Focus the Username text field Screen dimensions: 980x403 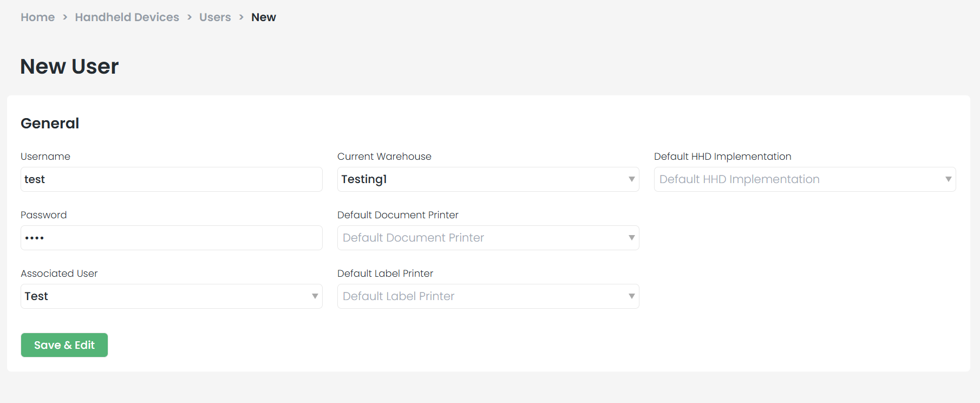[171, 179]
